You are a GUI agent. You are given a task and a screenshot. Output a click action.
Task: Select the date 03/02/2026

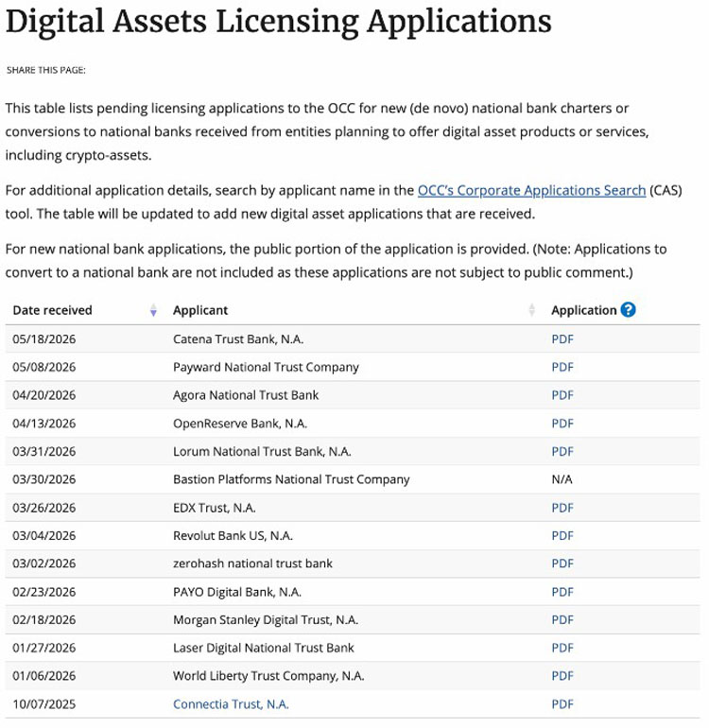coord(44,563)
